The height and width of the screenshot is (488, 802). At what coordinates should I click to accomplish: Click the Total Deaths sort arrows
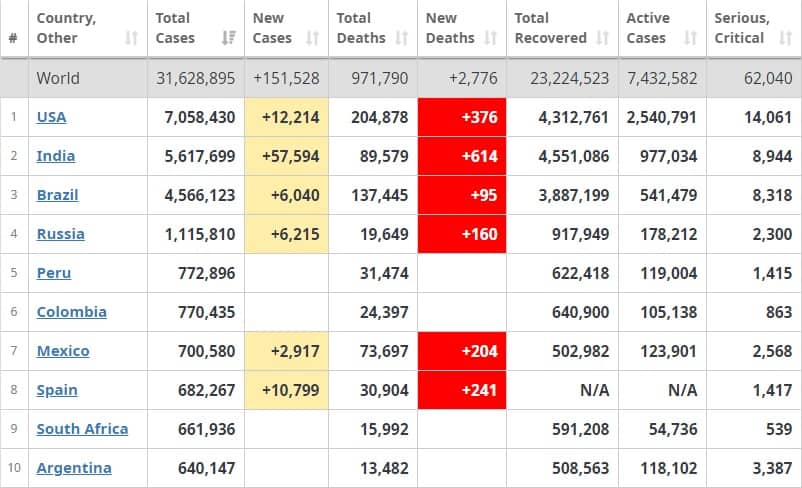[402, 38]
